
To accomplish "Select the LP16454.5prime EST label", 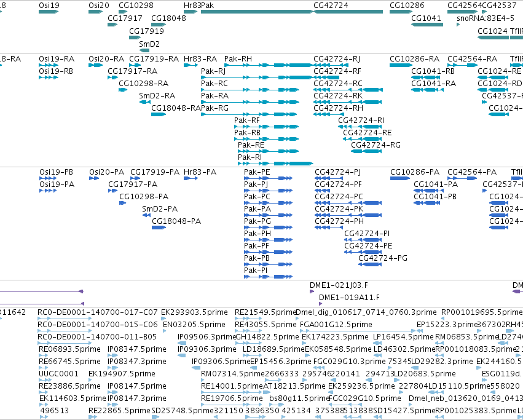I will coord(403,337).
